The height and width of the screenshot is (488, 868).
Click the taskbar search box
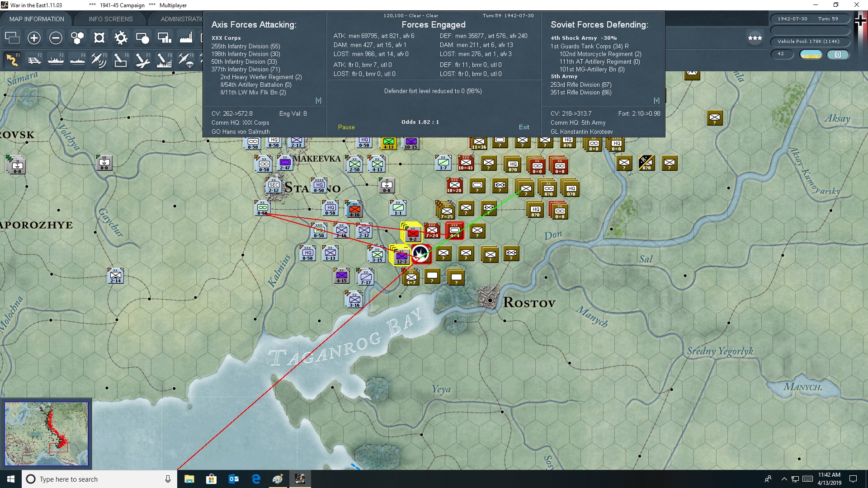99,479
